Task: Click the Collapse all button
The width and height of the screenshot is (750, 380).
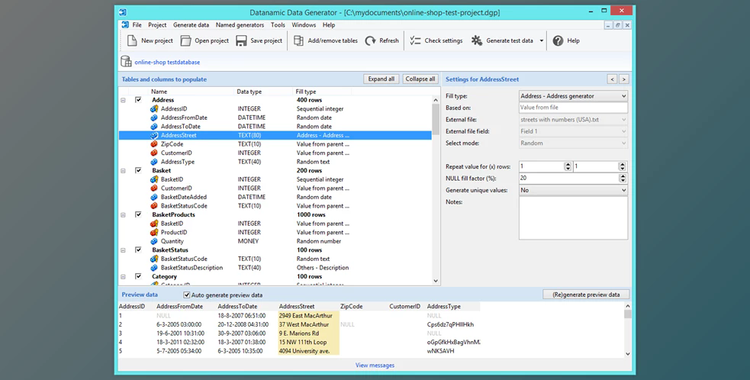Action: [x=420, y=79]
